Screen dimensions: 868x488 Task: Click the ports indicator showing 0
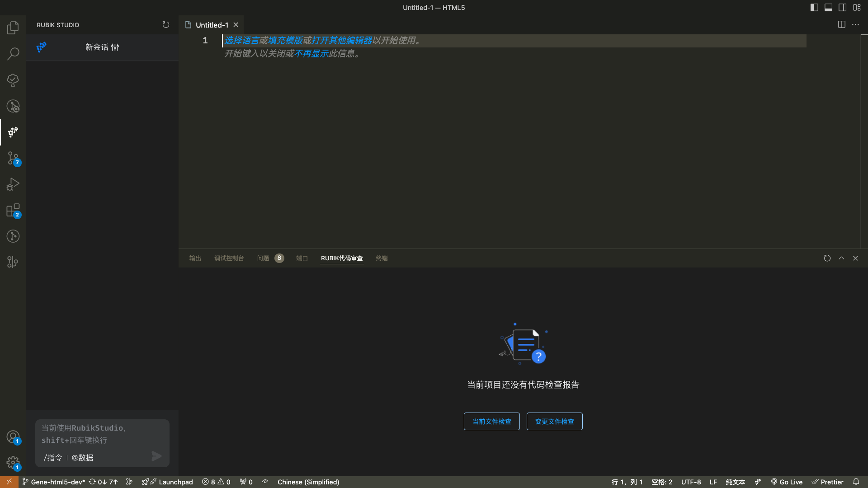tap(246, 482)
